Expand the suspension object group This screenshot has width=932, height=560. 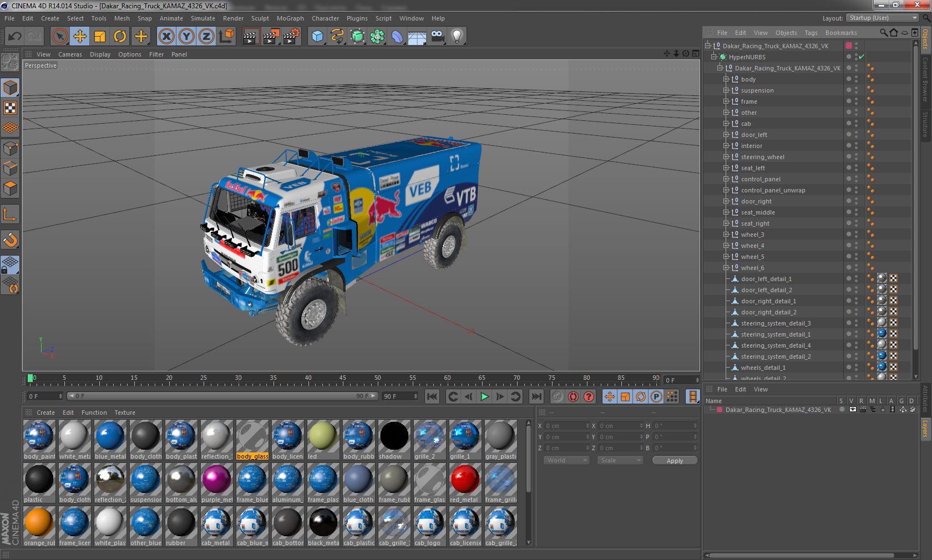pyautogui.click(x=726, y=90)
